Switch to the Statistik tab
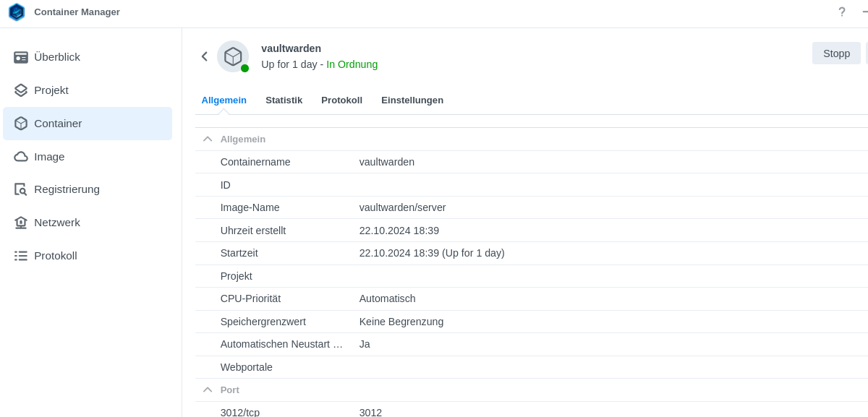Viewport: 868px width, 417px height. pos(284,100)
